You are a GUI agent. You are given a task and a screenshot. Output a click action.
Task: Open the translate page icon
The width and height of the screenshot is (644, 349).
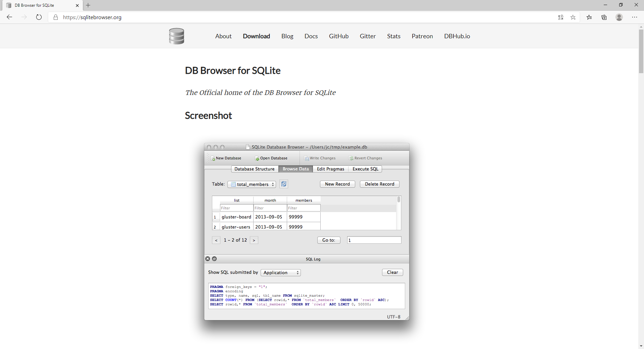(x=560, y=17)
